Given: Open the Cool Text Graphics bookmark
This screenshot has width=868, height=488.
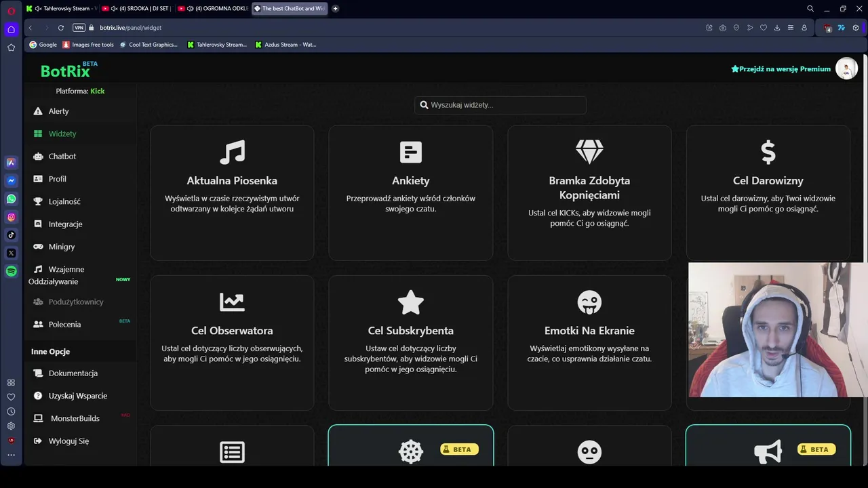Looking at the screenshot, I should click(x=149, y=45).
